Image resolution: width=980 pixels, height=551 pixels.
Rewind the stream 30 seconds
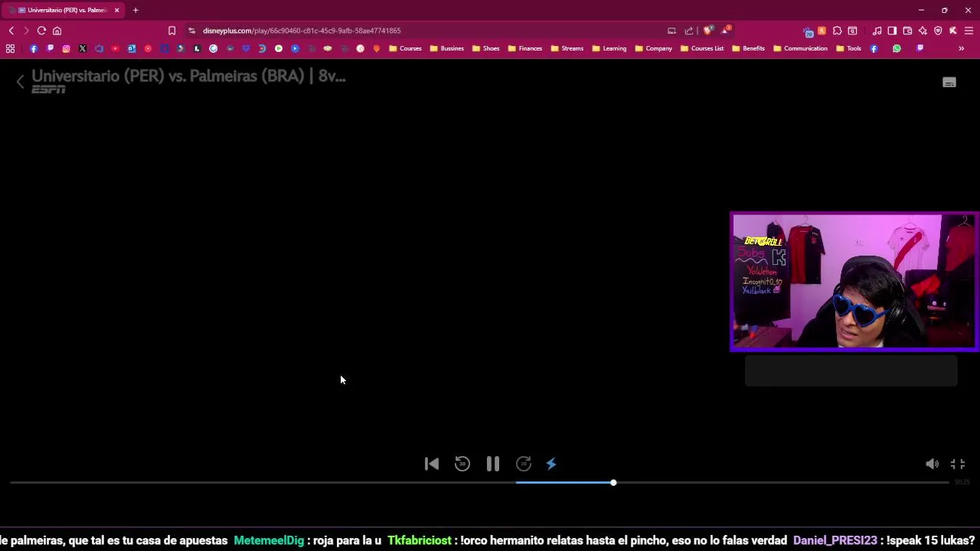point(462,464)
